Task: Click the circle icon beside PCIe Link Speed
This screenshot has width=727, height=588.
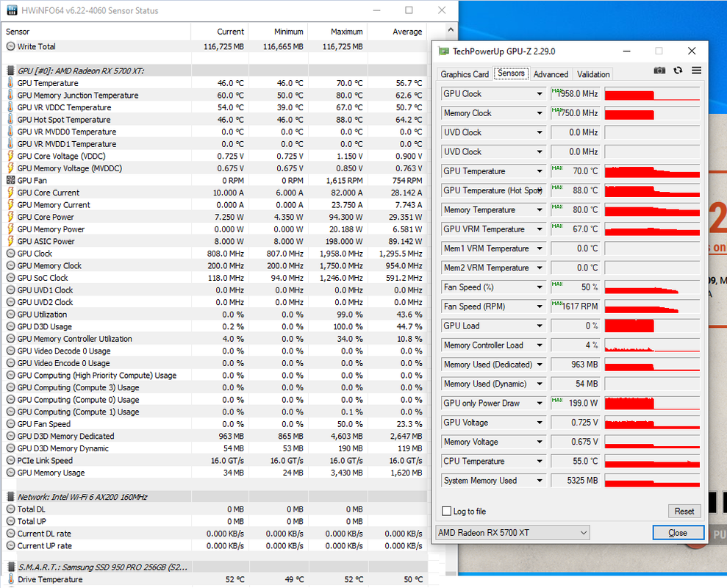Action: [x=10, y=460]
